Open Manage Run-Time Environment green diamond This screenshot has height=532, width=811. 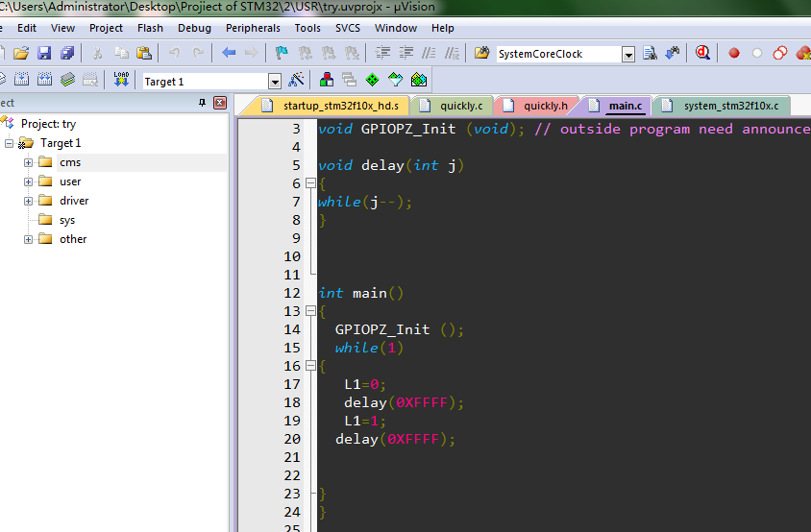373,80
